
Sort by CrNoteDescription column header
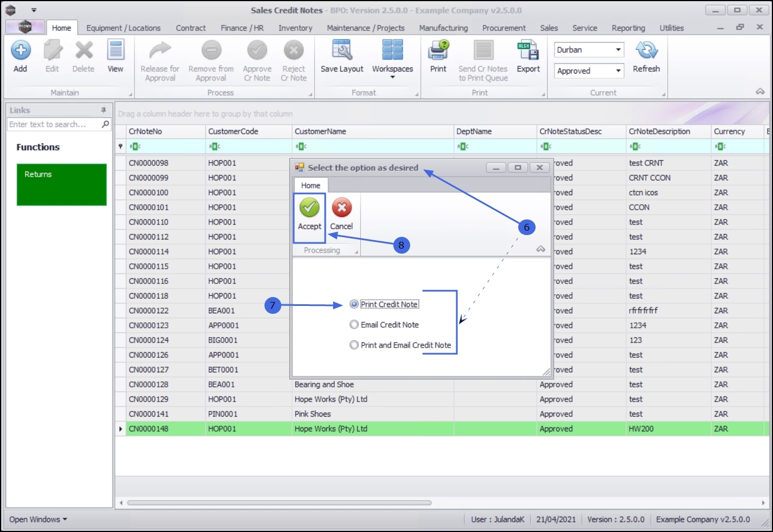click(668, 132)
